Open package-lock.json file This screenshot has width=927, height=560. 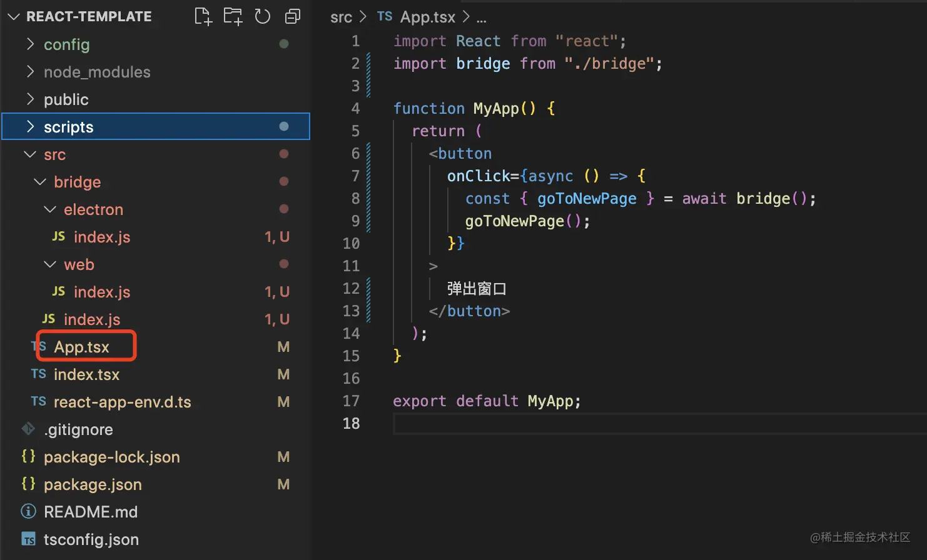click(112, 457)
